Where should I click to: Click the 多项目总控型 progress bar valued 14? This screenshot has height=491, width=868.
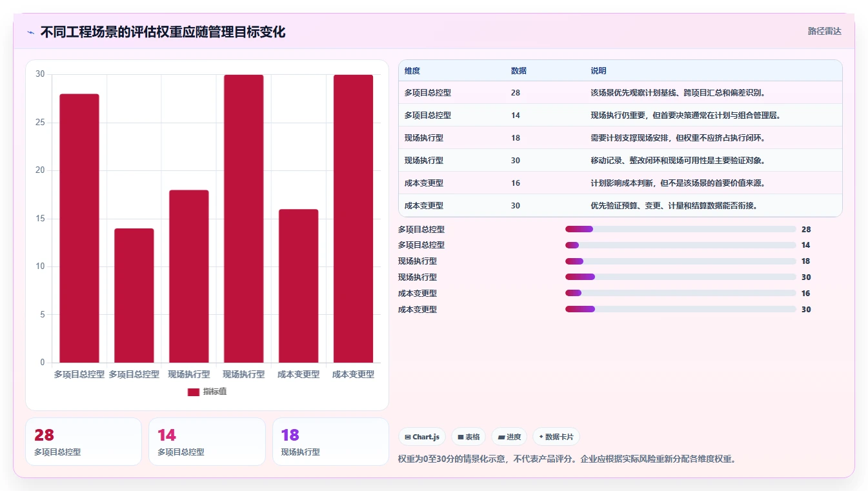tap(680, 245)
